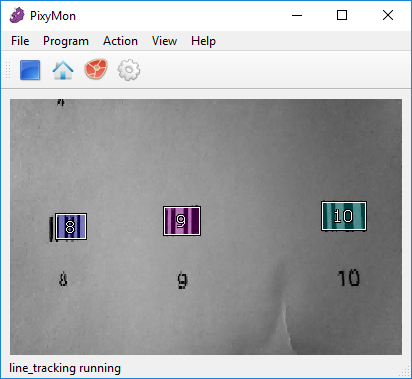The image size is (412, 379).
Task: Open configuration with the gear icon
Action: 129,70
